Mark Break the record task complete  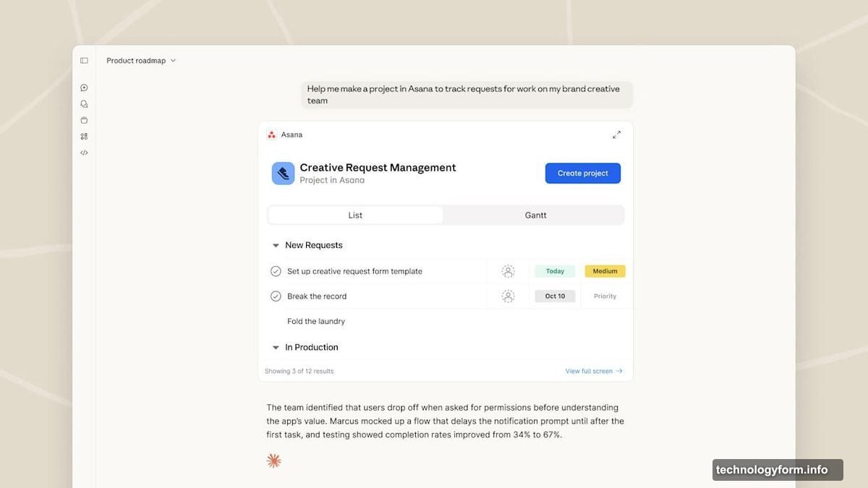[x=276, y=296]
